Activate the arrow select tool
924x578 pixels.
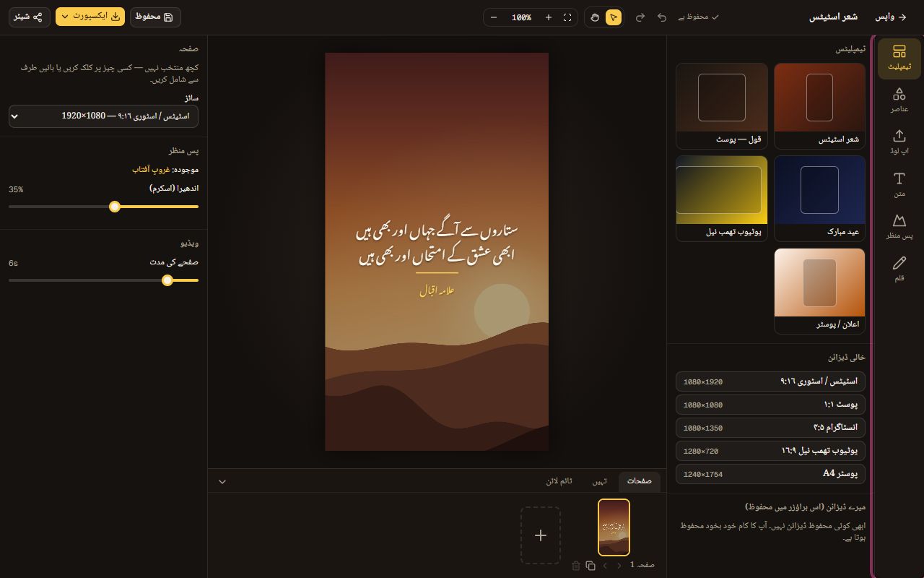[614, 17]
